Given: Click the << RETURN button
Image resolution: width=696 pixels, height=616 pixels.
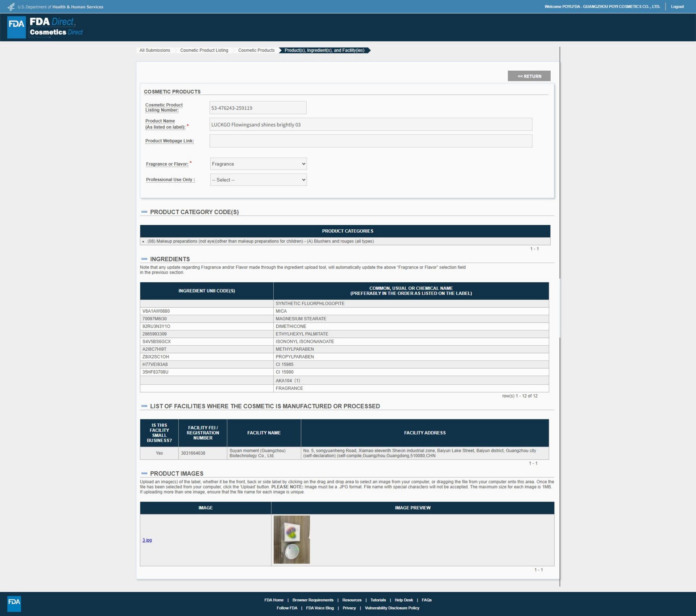Looking at the screenshot, I should (x=529, y=76).
